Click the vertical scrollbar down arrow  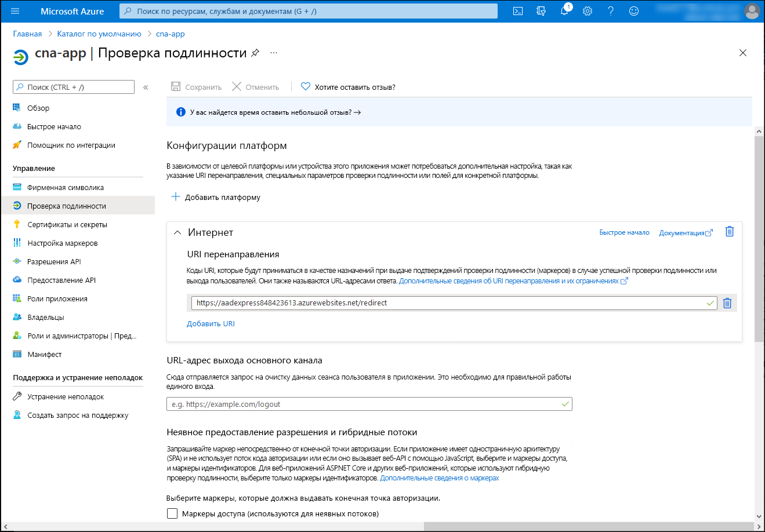(759, 516)
